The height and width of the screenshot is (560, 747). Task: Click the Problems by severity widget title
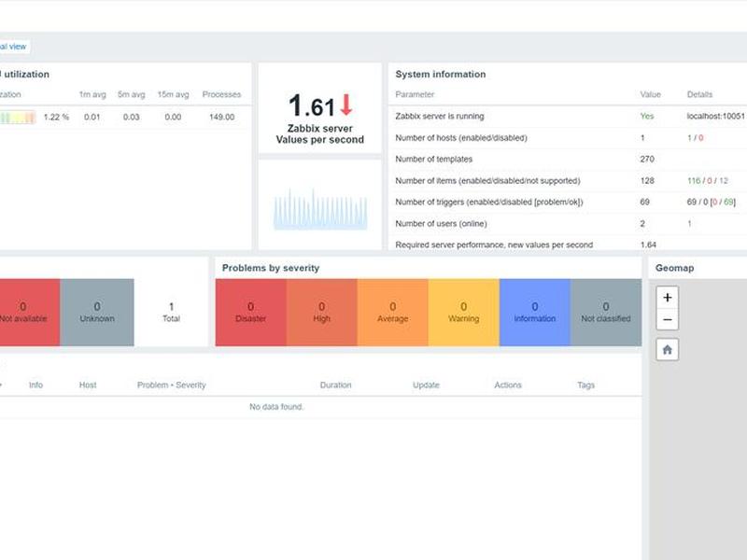click(x=271, y=268)
